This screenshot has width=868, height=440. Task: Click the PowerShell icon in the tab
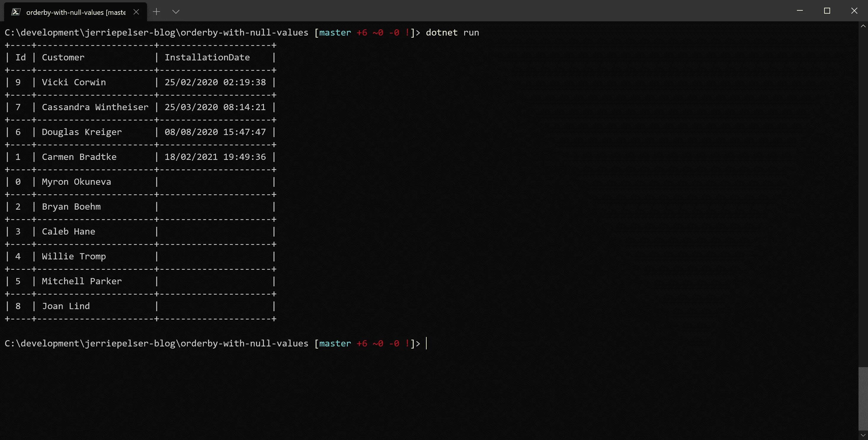click(15, 12)
